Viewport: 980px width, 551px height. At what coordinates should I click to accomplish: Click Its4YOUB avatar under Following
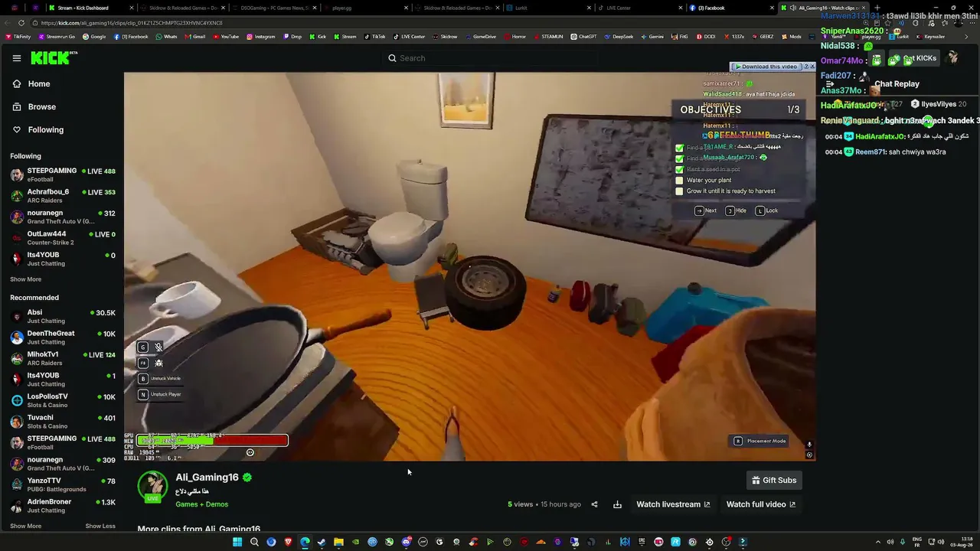17,259
